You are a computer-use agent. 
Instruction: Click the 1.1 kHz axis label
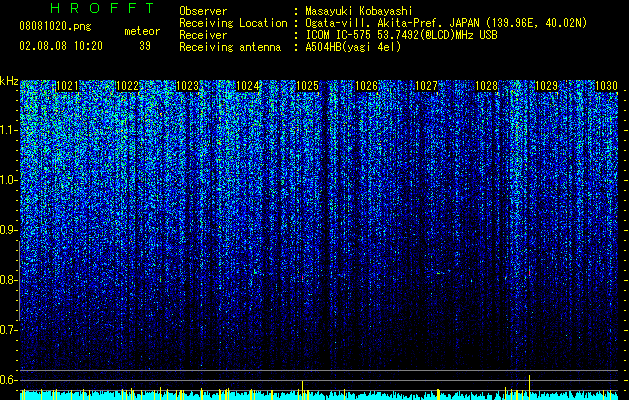click(9, 130)
